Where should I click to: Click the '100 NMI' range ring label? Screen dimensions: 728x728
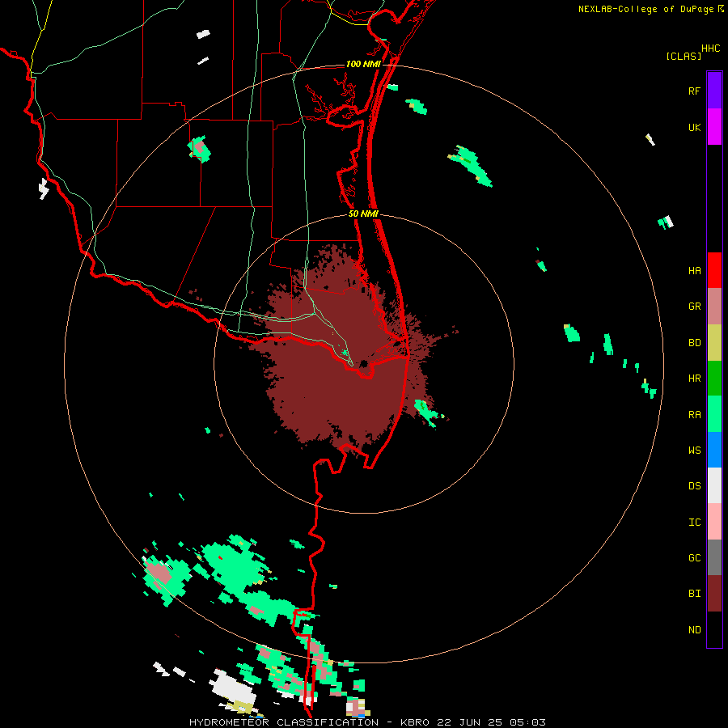[363, 64]
